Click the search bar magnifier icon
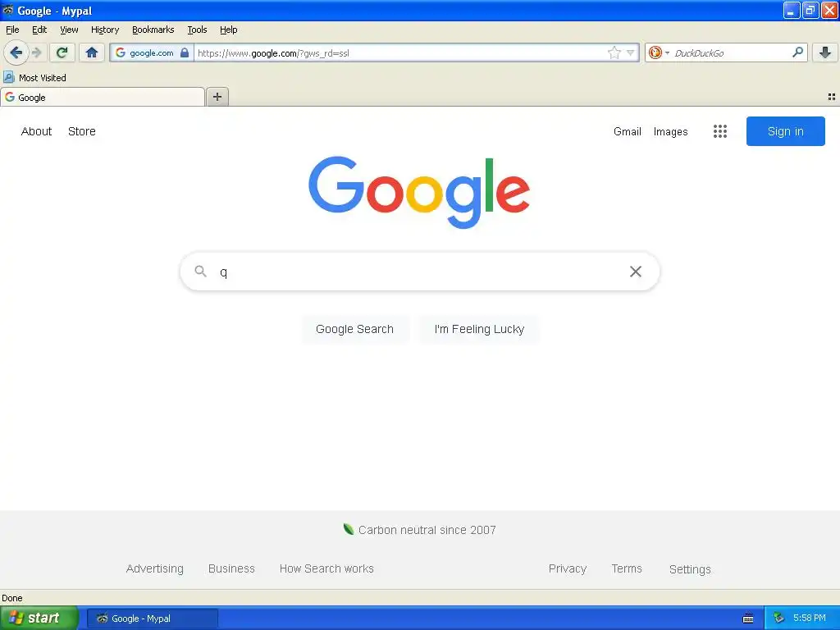The height and width of the screenshot is (630, 840). 797,52
